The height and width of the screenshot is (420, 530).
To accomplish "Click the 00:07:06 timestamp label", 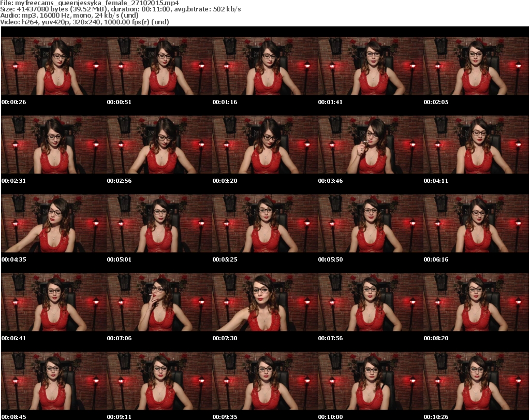I will (x=120, y=338).
